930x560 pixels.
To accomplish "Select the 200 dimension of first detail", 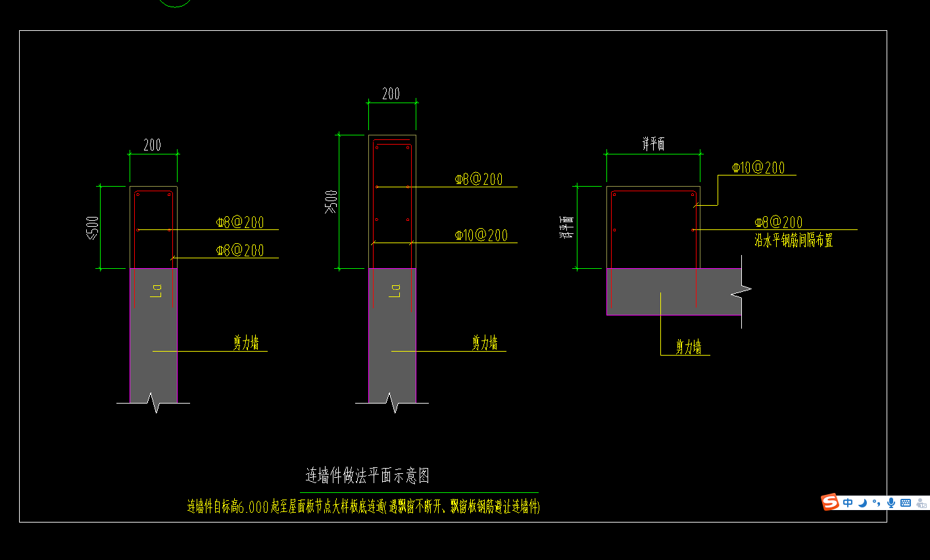I will pyautogui.click(x=153, y=145).
